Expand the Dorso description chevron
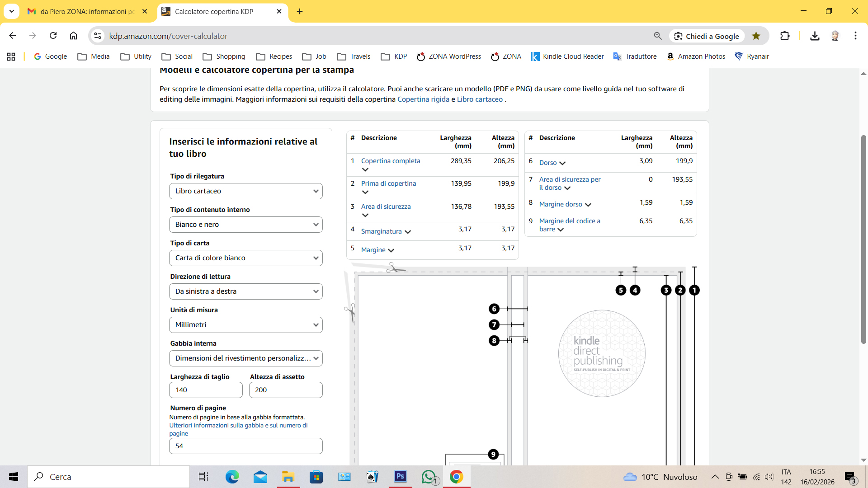This screenshot has height=488, width=868. (562, 163)
